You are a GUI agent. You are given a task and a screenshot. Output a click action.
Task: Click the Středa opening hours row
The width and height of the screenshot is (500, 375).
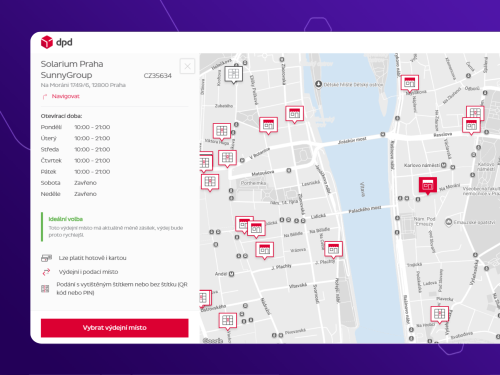click(x=75, y=149)
